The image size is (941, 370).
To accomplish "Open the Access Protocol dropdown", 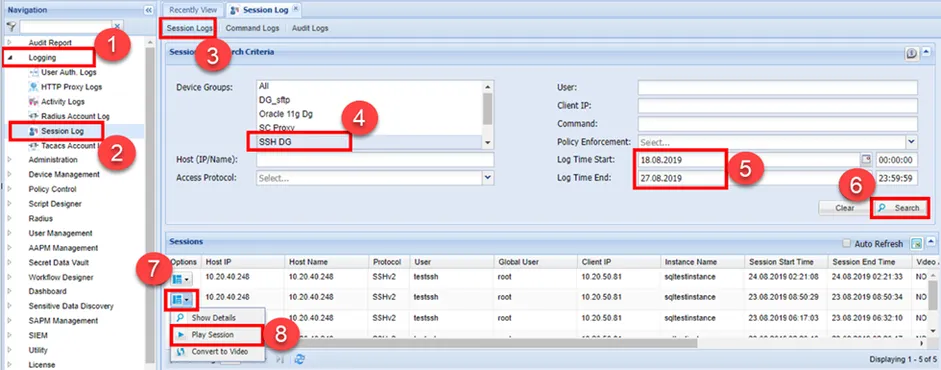I will point(488,178).
